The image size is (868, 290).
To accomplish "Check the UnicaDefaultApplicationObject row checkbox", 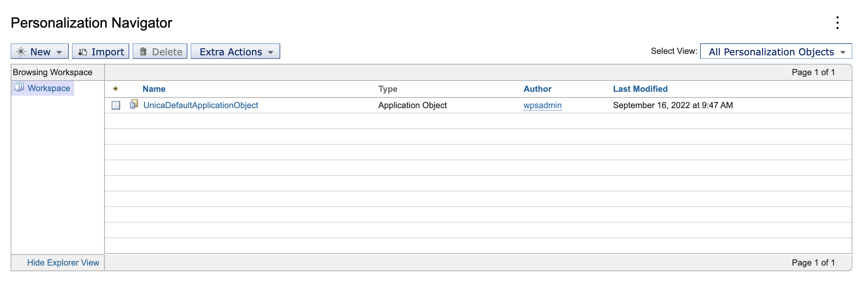I will coord(116,105).
